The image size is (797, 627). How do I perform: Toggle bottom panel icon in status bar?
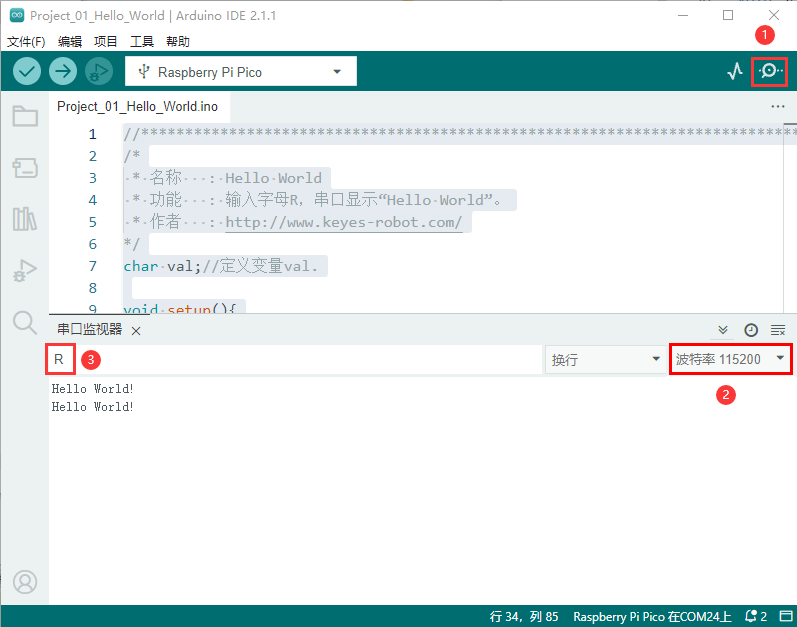point(786,616)
